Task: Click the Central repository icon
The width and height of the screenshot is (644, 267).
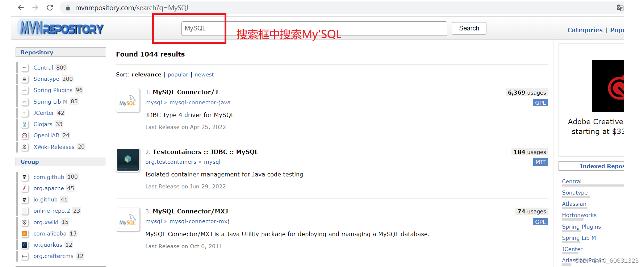Action: click(25, 68)
